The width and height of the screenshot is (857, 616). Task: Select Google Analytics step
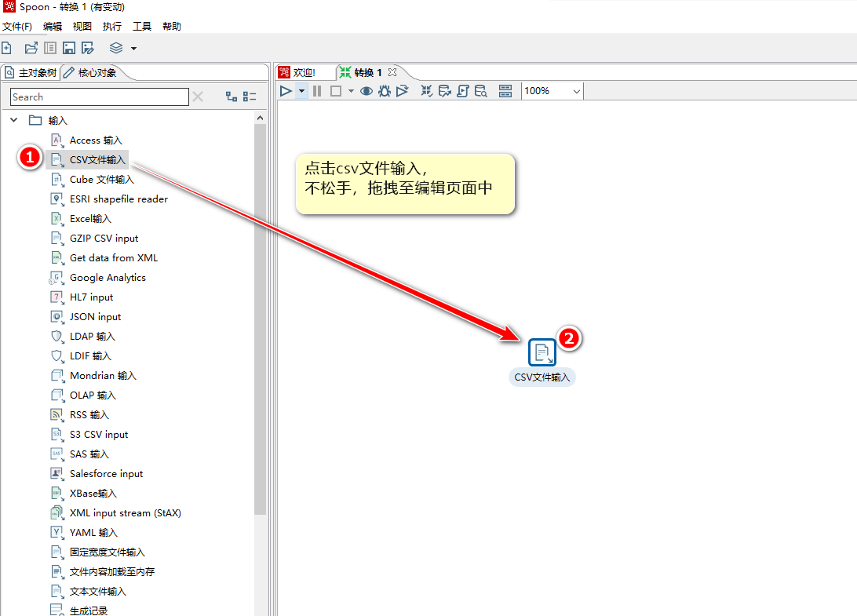(x=98, y=278)
